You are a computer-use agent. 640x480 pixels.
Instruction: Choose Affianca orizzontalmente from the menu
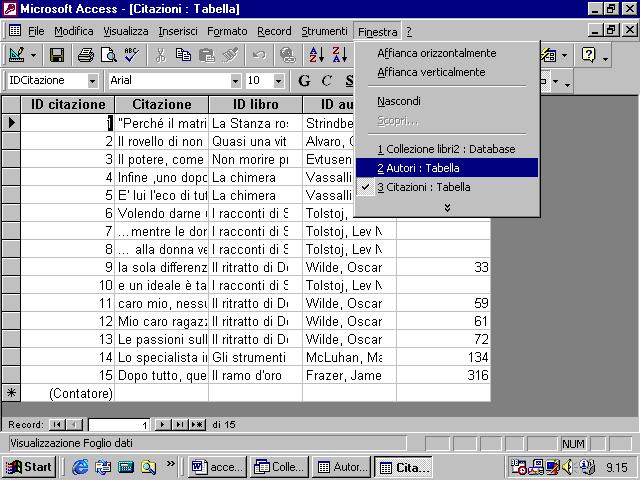[437, 53]
